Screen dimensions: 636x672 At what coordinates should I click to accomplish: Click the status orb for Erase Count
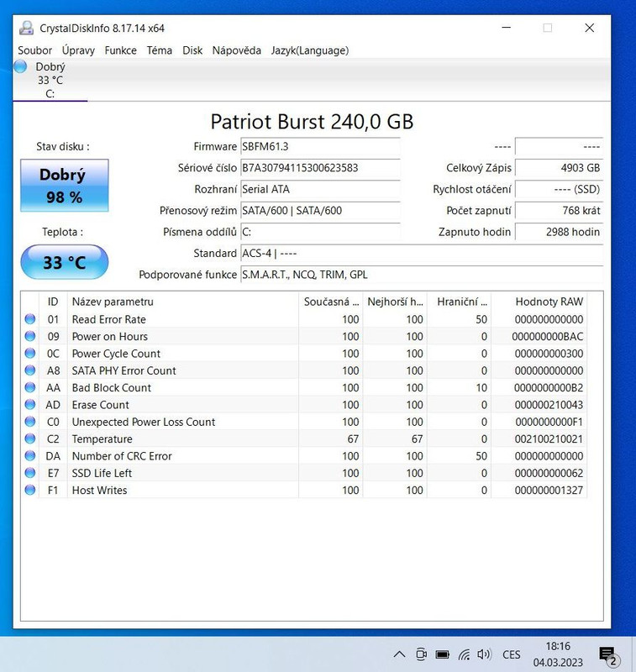[x=30, y=405]
